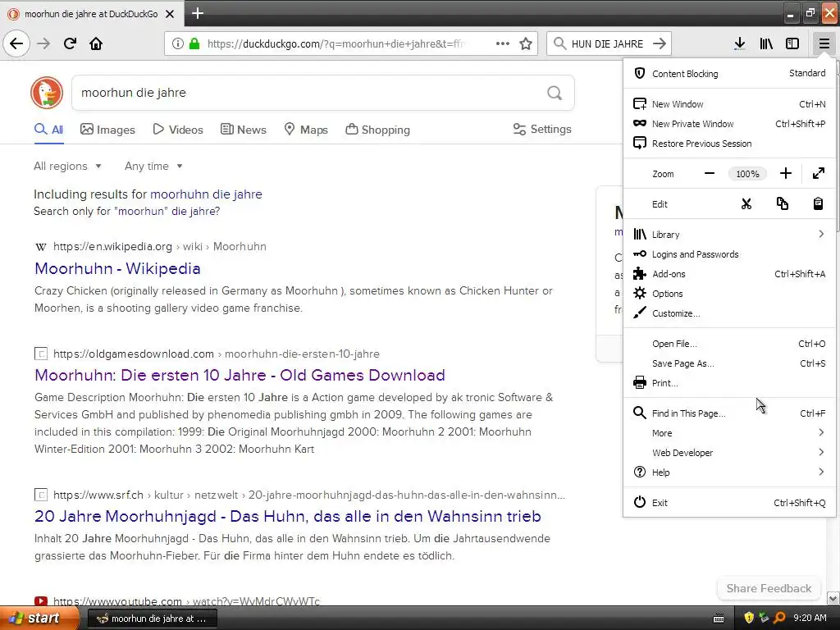Submit search with magnifier icon in DuckDuckGo box
The image size is (840, 630).
[555, 93]
